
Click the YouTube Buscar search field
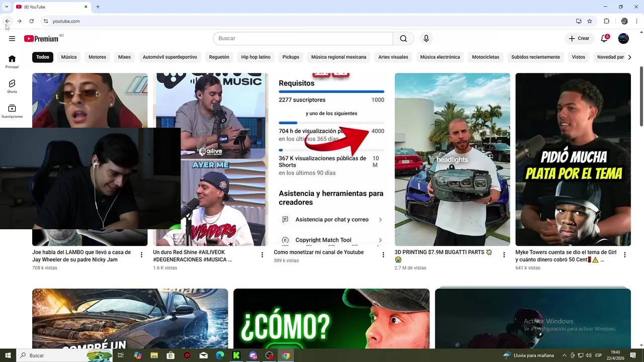tap(303, 39)
